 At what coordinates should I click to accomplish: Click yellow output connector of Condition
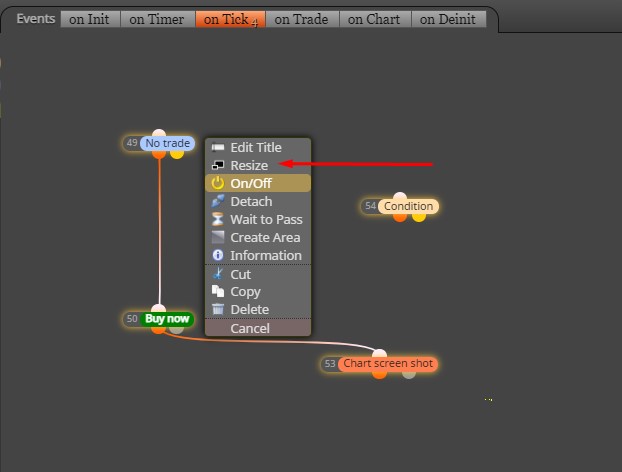pos(419,217)
